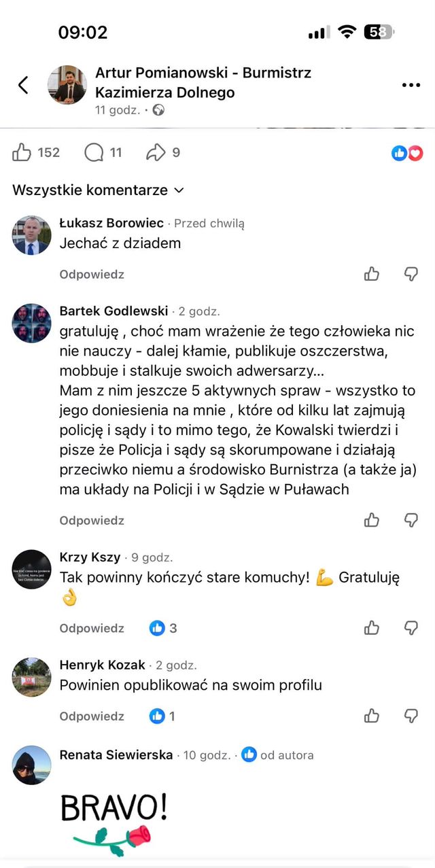Open Artur Pomianowski page title
Viewport: 435px width, 868px height.
click(x=203, y=82)
